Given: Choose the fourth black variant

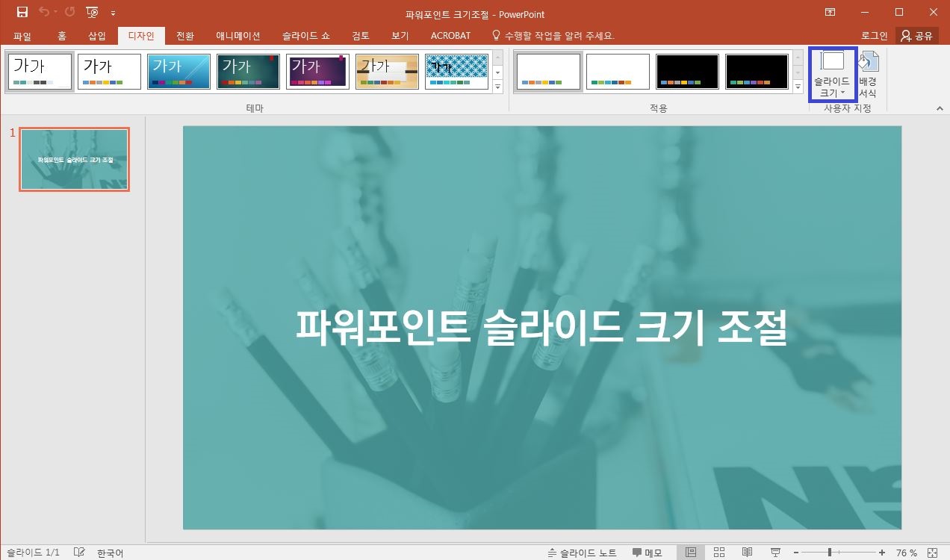Looking at the screenshot, I should (757, 72).
